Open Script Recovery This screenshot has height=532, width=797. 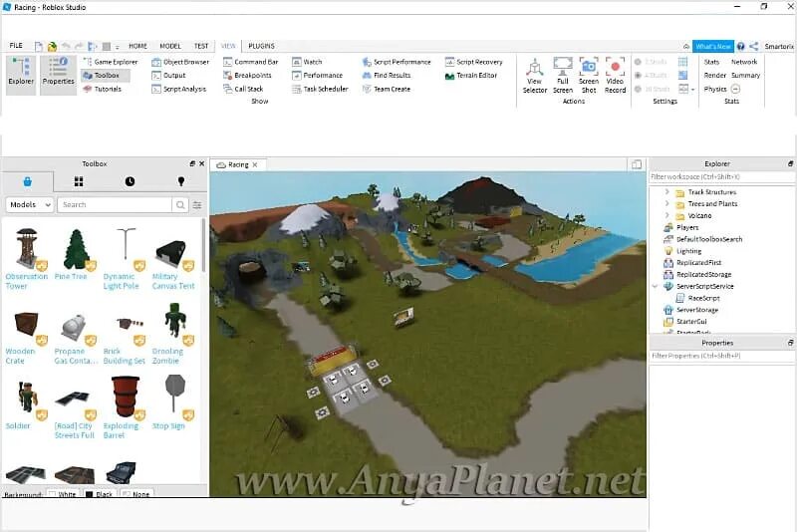[473, 62]
